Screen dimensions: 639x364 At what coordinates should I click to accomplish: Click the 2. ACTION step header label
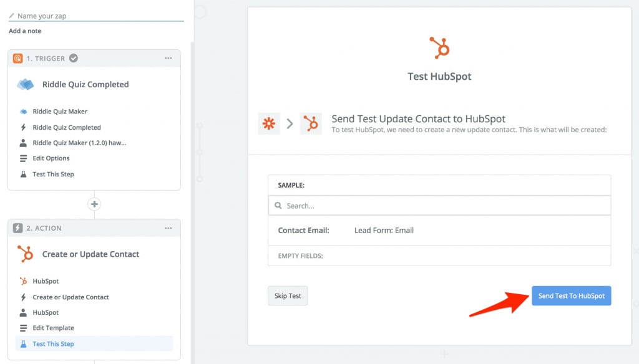pyautogui.click(x=44, y=228)
